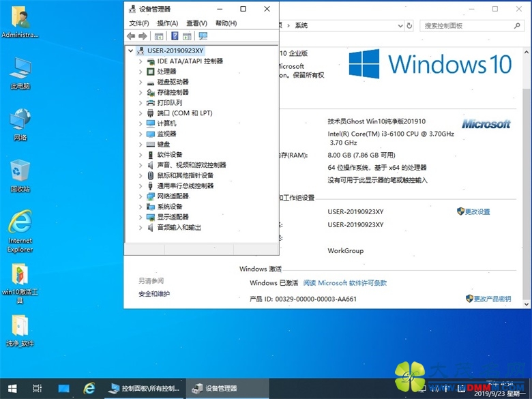The image size is (532, 399).
Task: Select the 系统设备 tree row label
Action: (170, 207)
